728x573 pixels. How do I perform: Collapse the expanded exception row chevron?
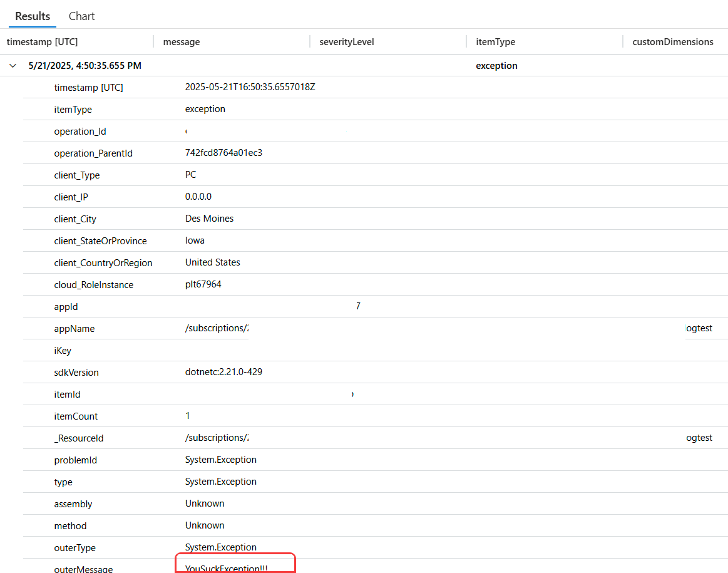13,66
